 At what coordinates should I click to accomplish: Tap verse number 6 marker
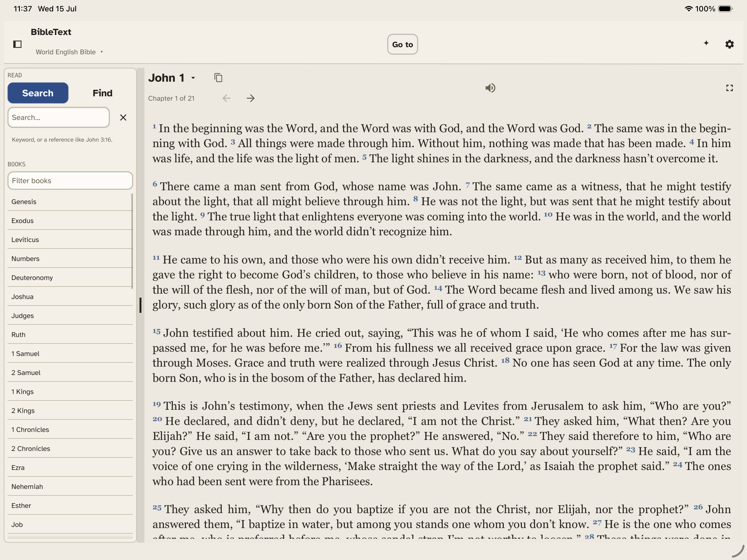click(x=155, y=184)
